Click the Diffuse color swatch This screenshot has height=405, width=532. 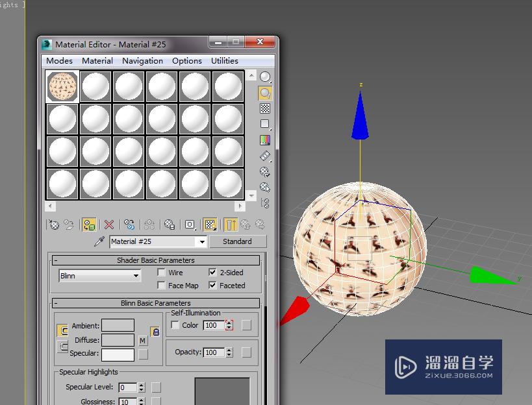tap(120, 339)
